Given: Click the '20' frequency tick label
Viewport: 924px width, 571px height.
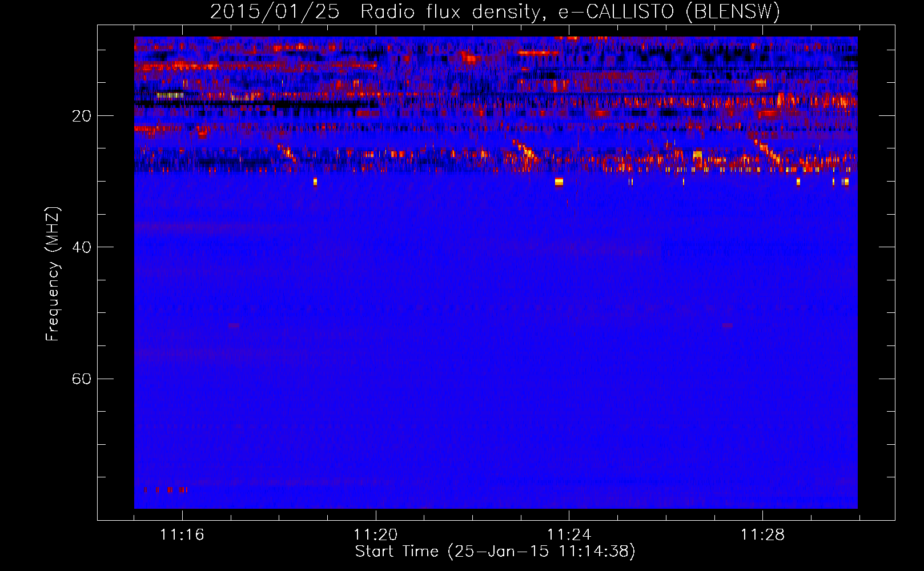Looking at the screenshot, I should pos(82,116).
